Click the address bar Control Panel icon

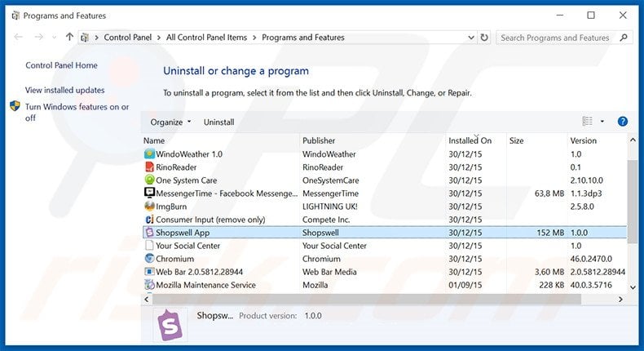tap(85, 38)
